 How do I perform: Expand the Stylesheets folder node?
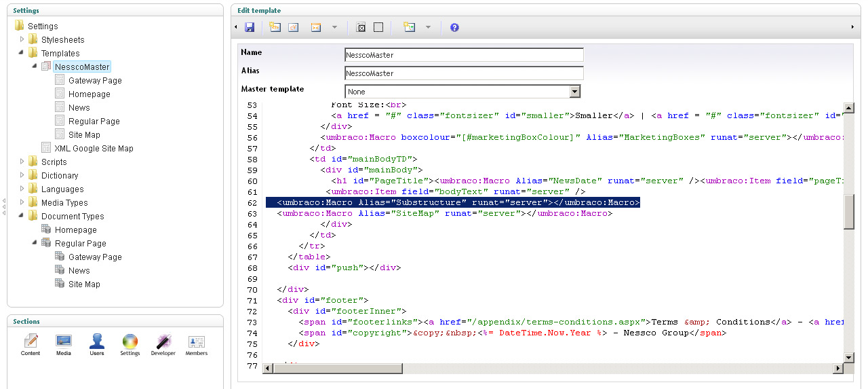click(x=22, y=39)
